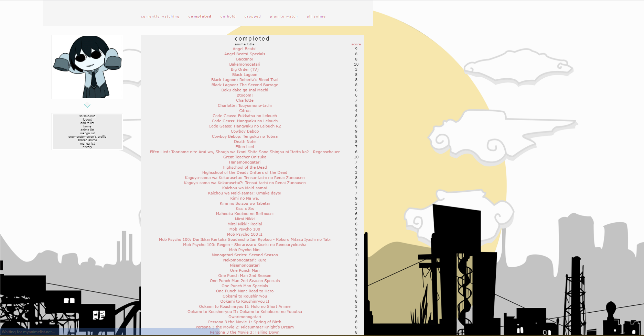Open the anime list sidebar link
This screenshot has width=644, height=336.
pyautogui.click(x=87, y=130)
